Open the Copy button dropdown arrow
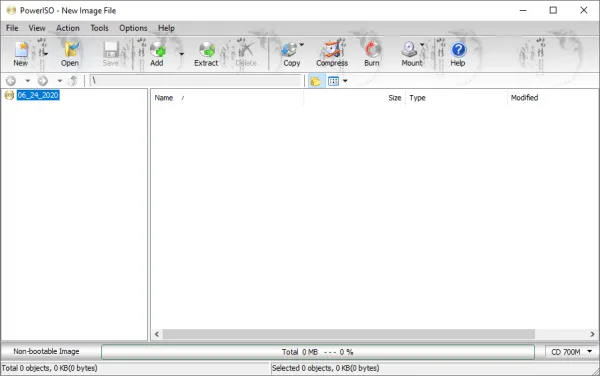Viewport: 600px width, 376px height. tap(302, 45)
